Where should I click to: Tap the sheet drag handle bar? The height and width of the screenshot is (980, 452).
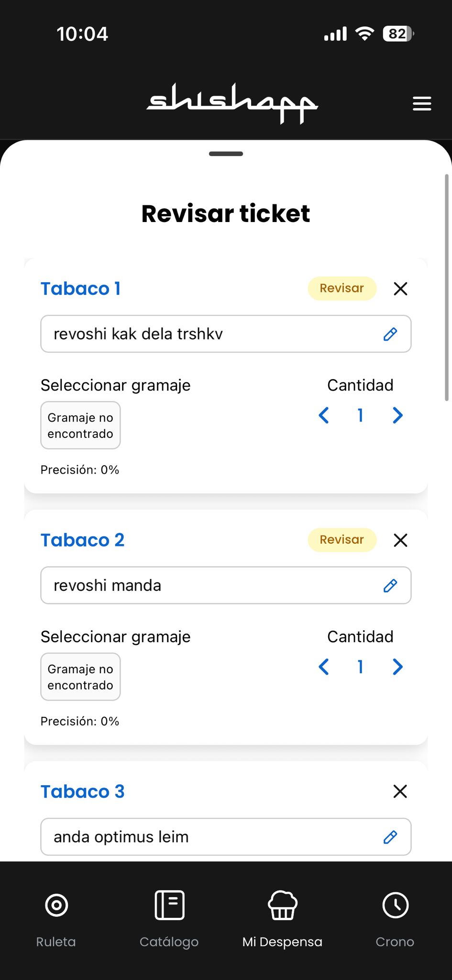226,154
